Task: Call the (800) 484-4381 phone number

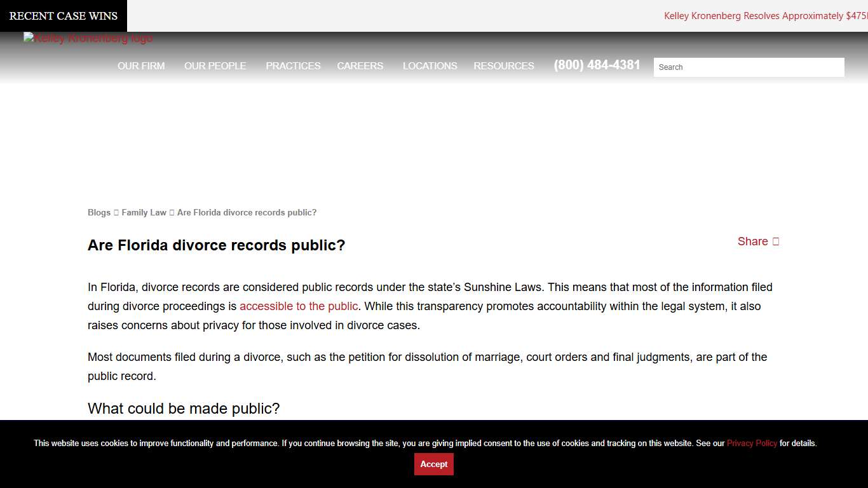Action: coord(596,65)
